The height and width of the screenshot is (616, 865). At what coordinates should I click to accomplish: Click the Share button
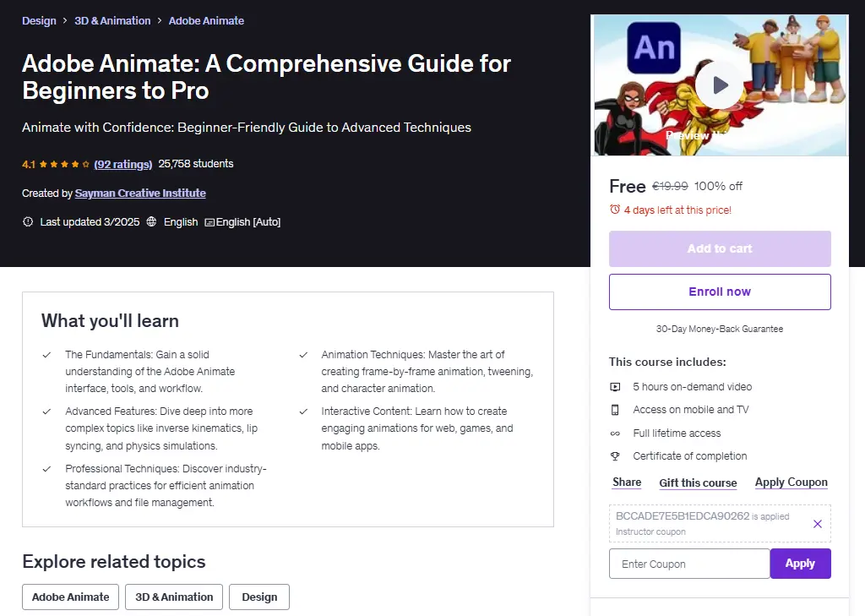tap(627, 482)
